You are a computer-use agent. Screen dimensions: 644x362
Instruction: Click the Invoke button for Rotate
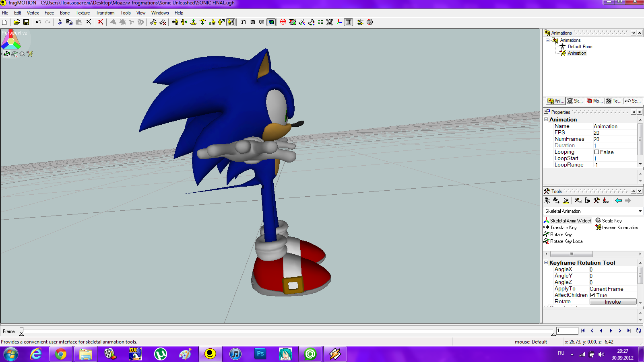613,302
